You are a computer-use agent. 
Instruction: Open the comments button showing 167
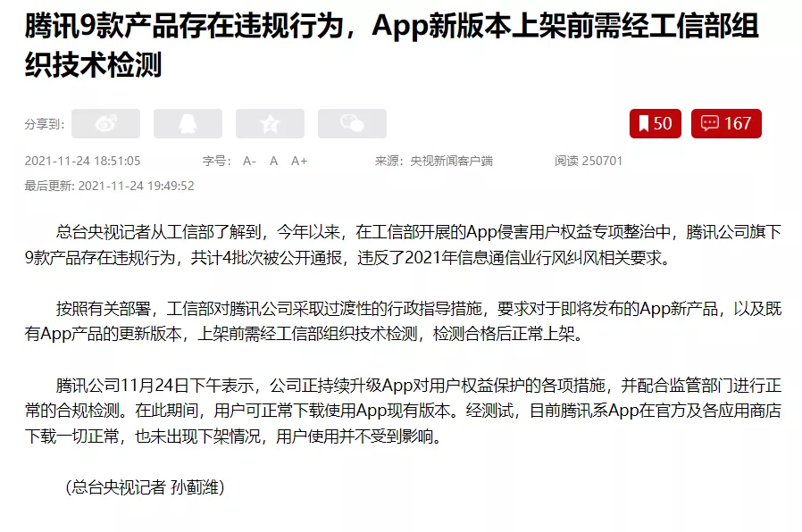[726, 124]
